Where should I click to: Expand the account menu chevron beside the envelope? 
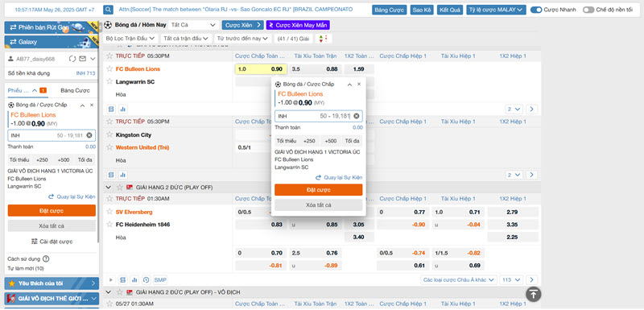[93, 59]
